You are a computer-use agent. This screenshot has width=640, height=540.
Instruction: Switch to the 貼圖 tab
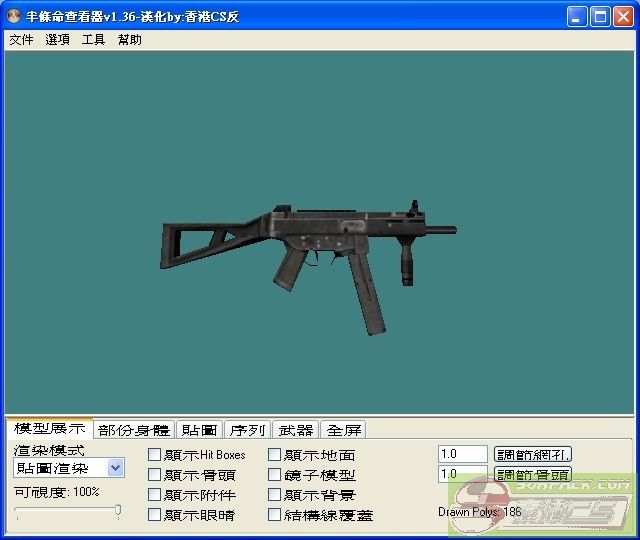point(200,430)
